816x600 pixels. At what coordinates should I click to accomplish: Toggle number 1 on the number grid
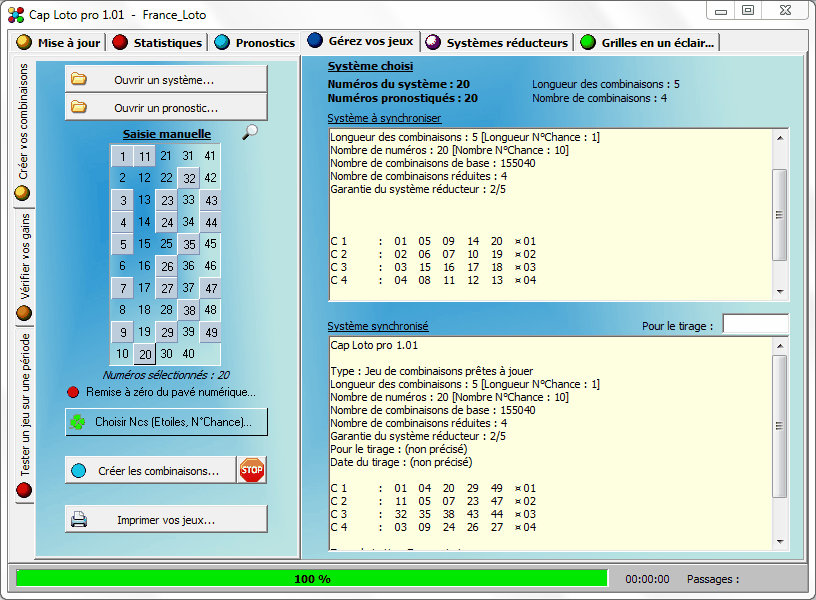click(x=122, y=156)
